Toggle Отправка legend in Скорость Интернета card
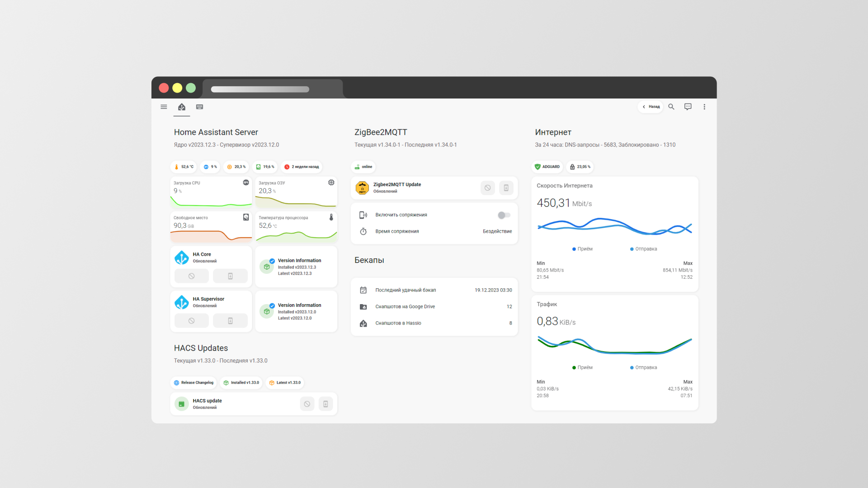Viewport: 868px width, 488px height. click(643, 249)
